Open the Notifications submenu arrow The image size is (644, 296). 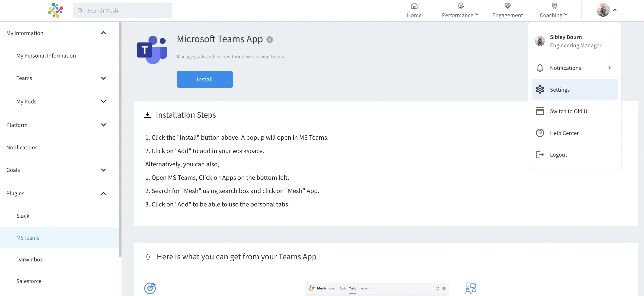[609, 68]
